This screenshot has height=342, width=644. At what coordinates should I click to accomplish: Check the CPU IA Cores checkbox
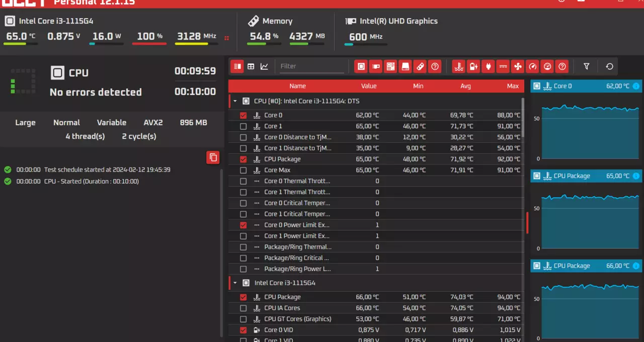click(244, 308)
